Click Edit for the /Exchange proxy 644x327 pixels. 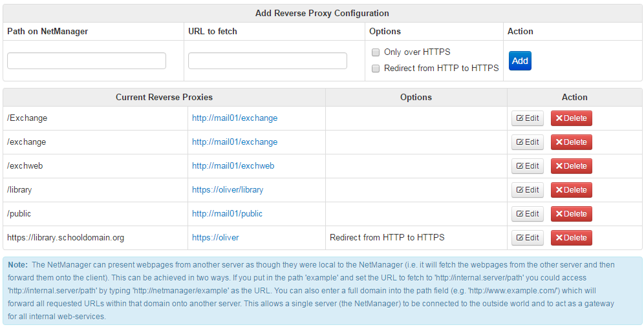click(527, 118)
